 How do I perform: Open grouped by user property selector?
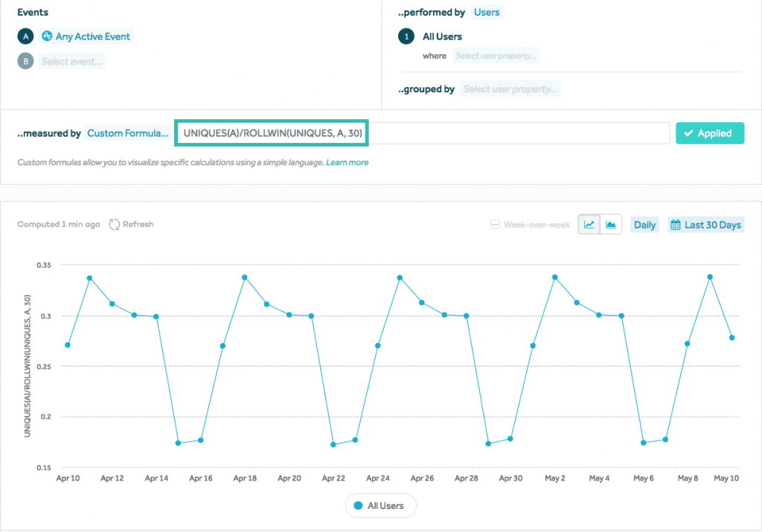(x=510, y=89)
